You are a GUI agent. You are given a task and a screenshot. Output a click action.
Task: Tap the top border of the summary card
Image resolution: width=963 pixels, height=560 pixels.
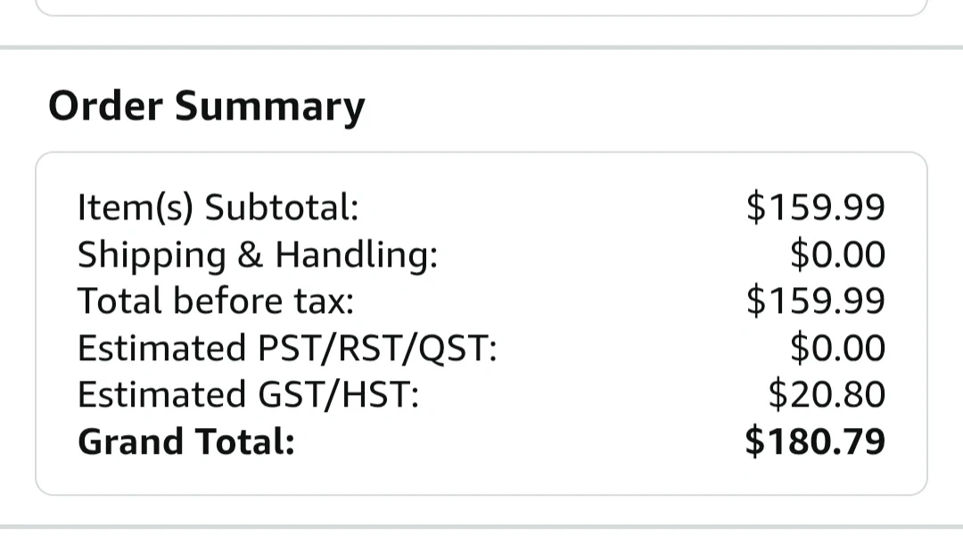click(481, 153)
